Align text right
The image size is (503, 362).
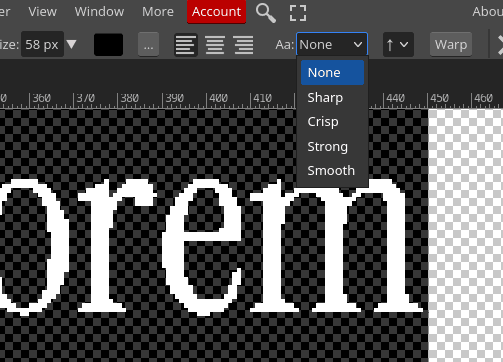click(x=244, y=45)
